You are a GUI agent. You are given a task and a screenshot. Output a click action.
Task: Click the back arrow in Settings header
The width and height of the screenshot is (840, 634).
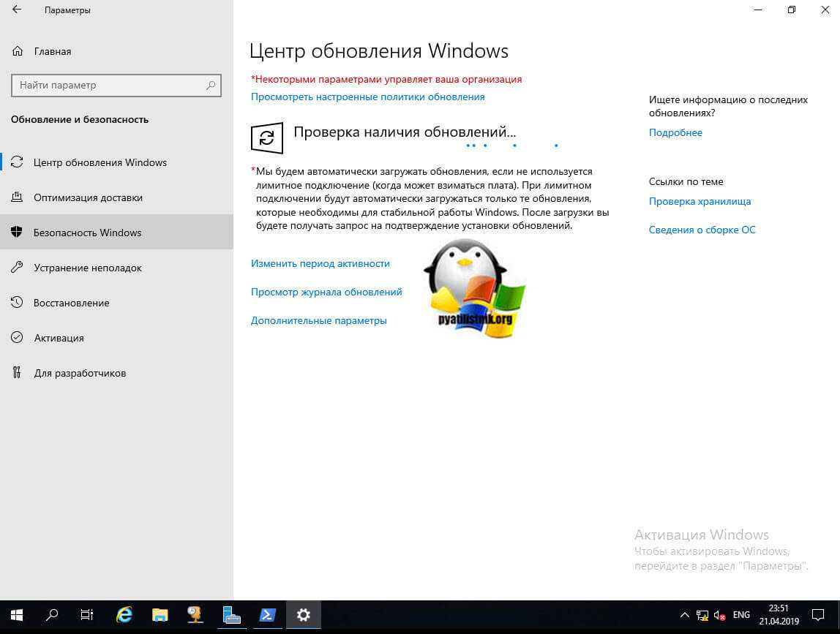pos(17,10)
